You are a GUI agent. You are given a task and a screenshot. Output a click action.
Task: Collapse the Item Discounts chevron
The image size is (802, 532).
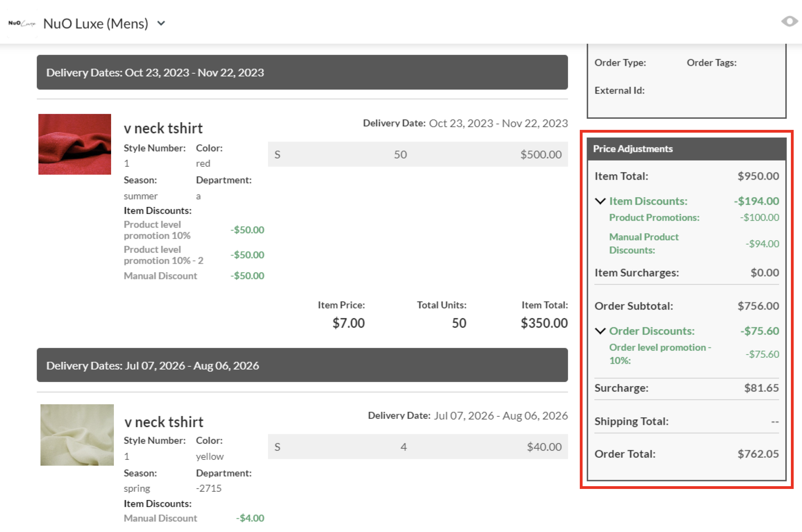600,201
